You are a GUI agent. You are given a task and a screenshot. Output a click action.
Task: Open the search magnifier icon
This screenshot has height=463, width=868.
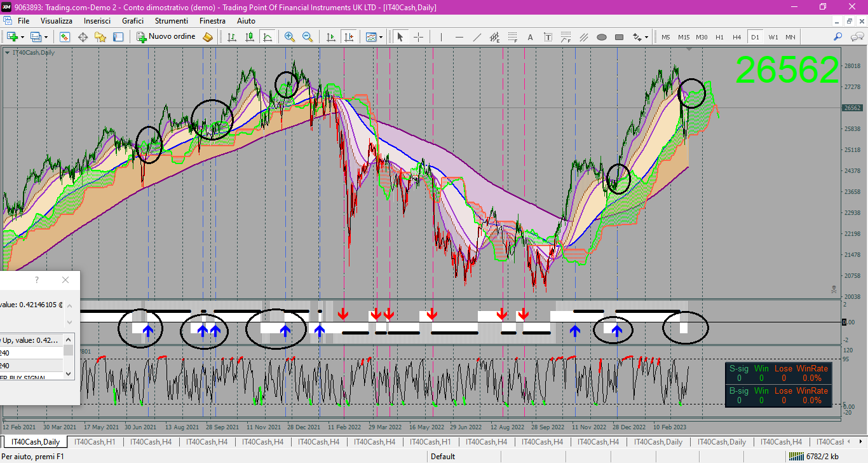[x=838, y=37]
